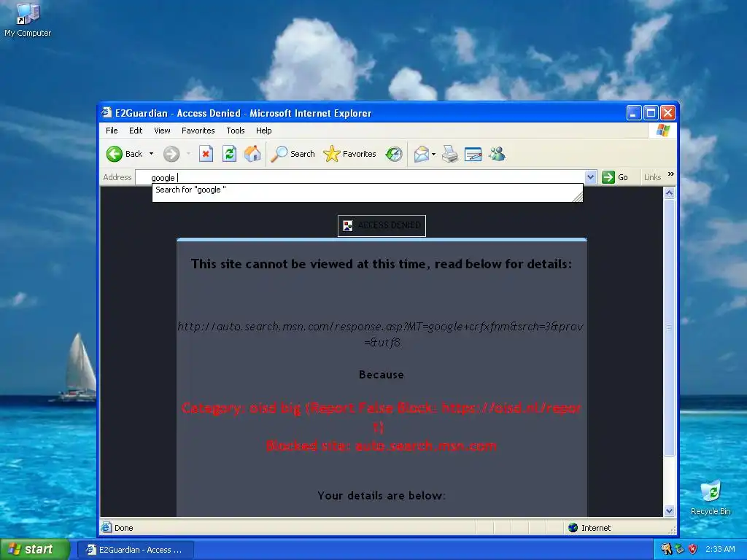The image size is (747, 560).
Task: Expand the Mail button dropdown arrow
Action: [433, 154]
